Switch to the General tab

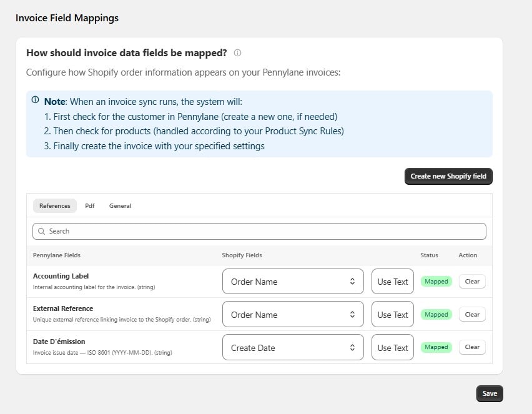tap(120, 206)
